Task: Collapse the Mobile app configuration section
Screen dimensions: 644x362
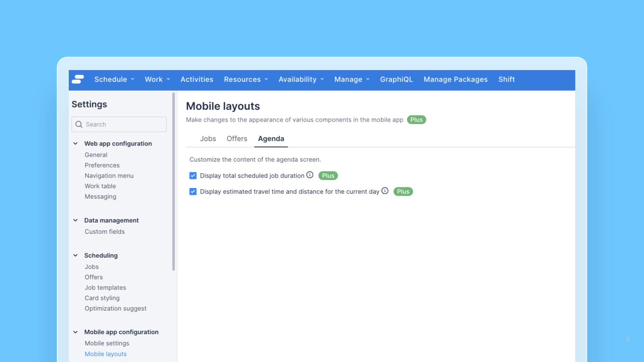Action: pos(75,332)
